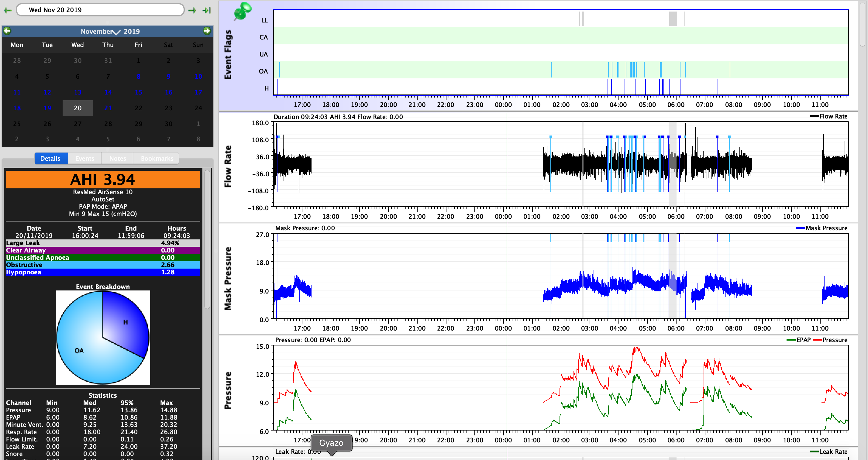Jump to most recent day arrow
The width and height of the screenshot is (868, 460).
[x=207, y=10]
